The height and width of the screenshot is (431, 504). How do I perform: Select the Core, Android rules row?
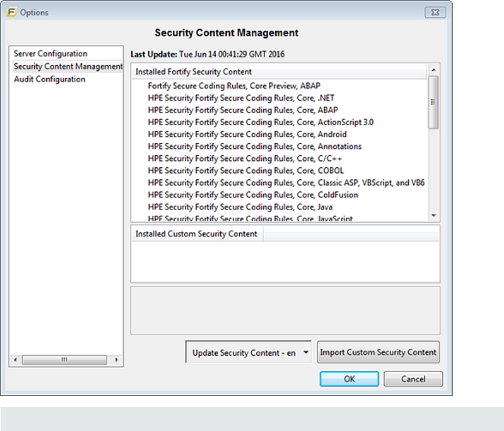coord(247,134)
